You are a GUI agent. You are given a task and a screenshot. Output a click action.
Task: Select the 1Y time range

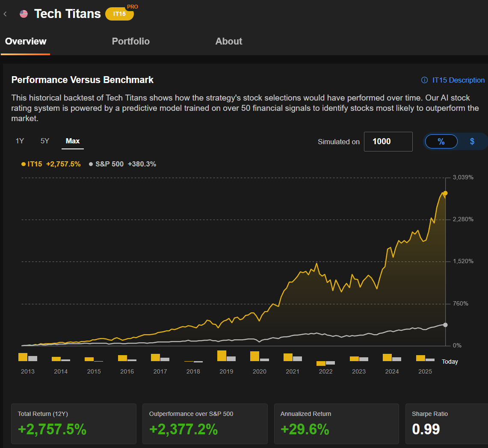pyautogui.click(x=20, y=141)
